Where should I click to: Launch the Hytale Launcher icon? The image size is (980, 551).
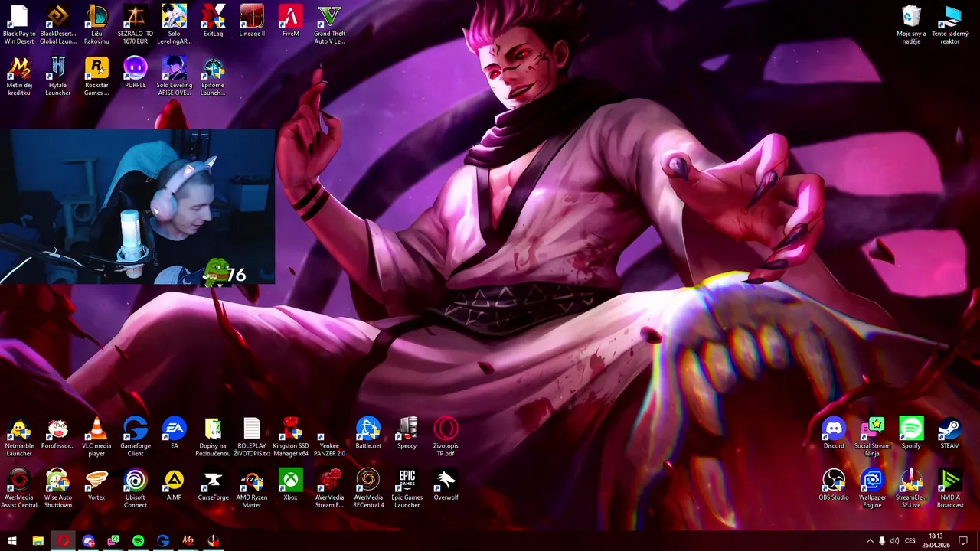coord(58,77)
